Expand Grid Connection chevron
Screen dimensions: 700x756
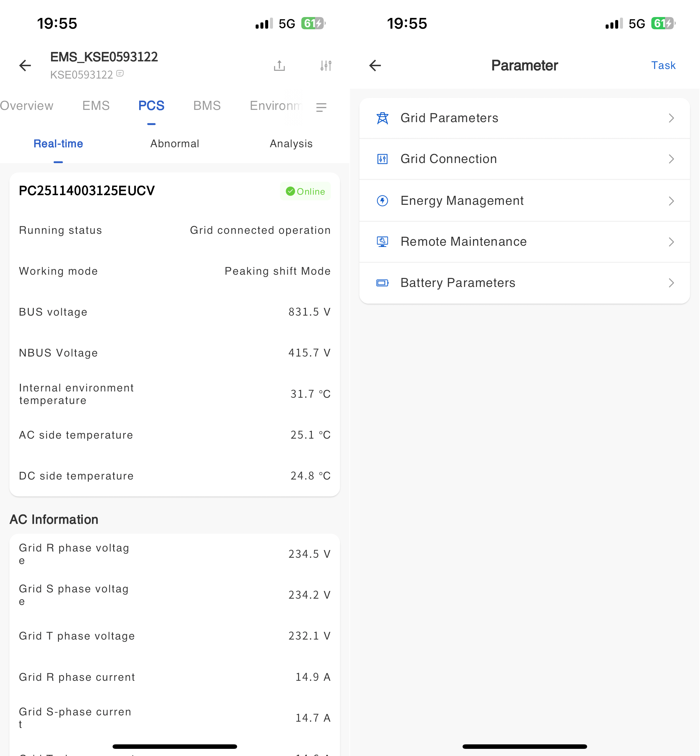[x=671, y=159]
